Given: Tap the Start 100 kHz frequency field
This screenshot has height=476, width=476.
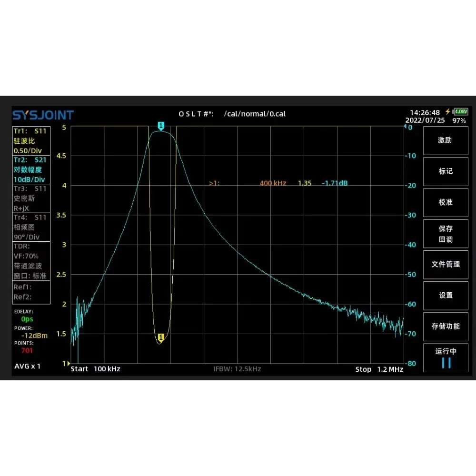Looking at the screenshot, I should pyautogui.click(x=95, y=369).
